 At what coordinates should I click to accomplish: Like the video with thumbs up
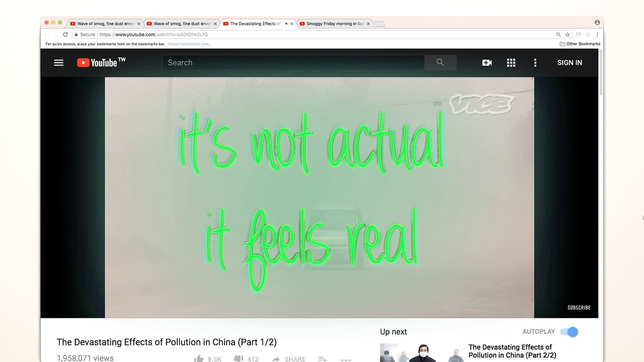pyautogui.click(x=199, y=359)
